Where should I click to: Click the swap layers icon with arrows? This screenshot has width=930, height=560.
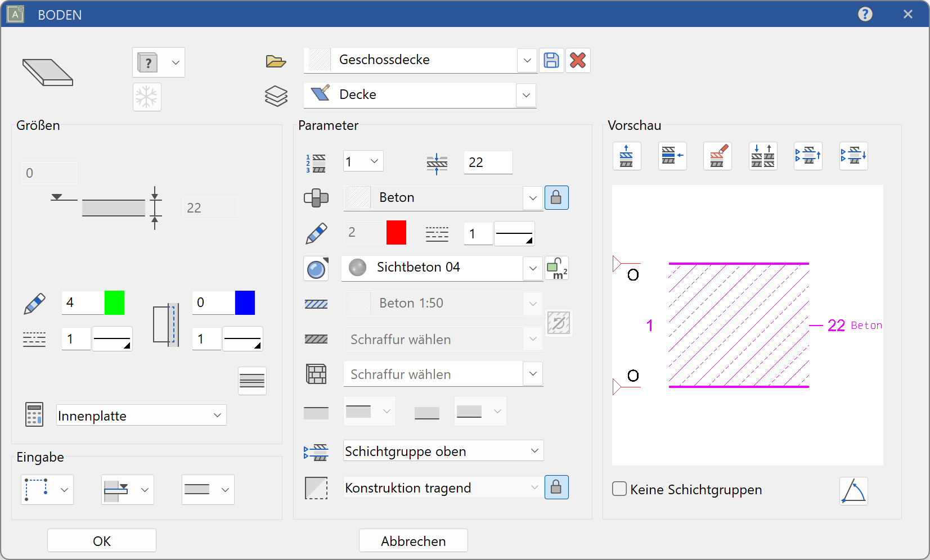(763, 156)
